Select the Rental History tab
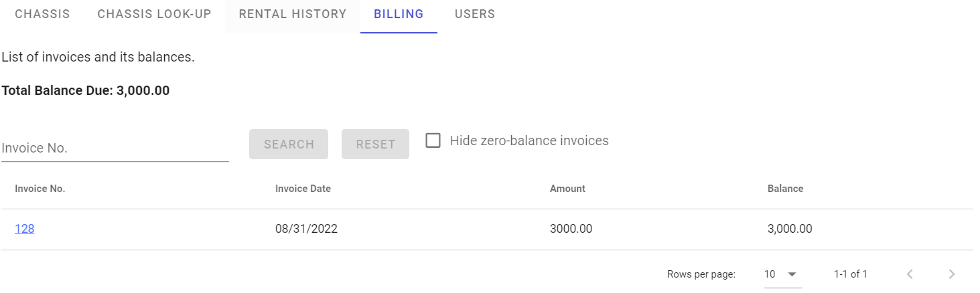 [x=293, y=14]
